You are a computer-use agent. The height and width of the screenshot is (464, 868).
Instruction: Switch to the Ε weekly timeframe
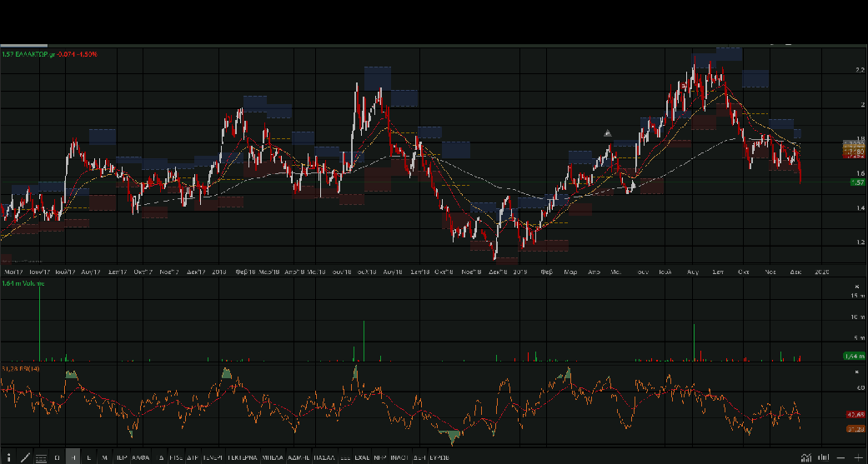(x=89, y=457)
